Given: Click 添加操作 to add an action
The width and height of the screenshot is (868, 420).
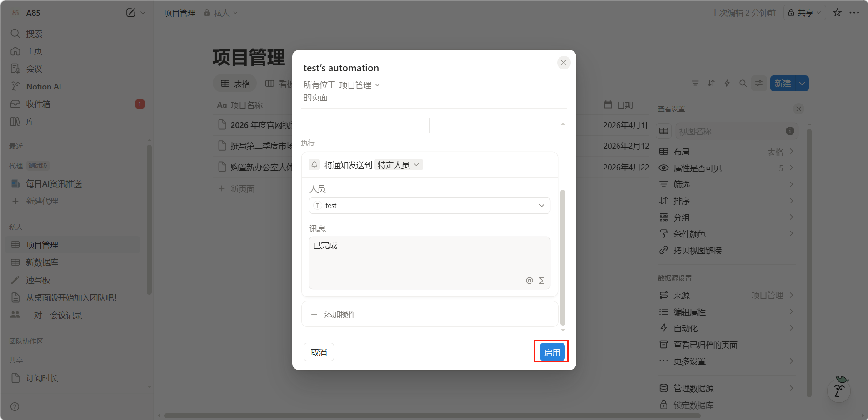Looking at the screenshot, I should [x=339, y=314].
